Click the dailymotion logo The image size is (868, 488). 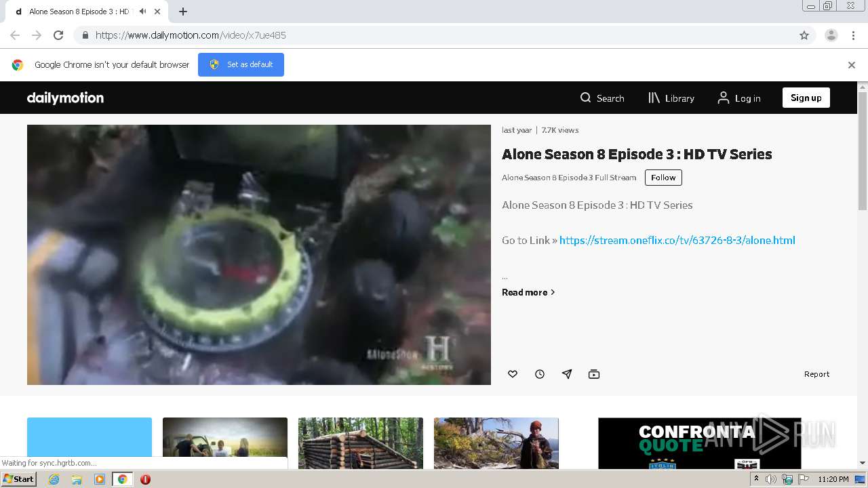click(x=65, y=98)
